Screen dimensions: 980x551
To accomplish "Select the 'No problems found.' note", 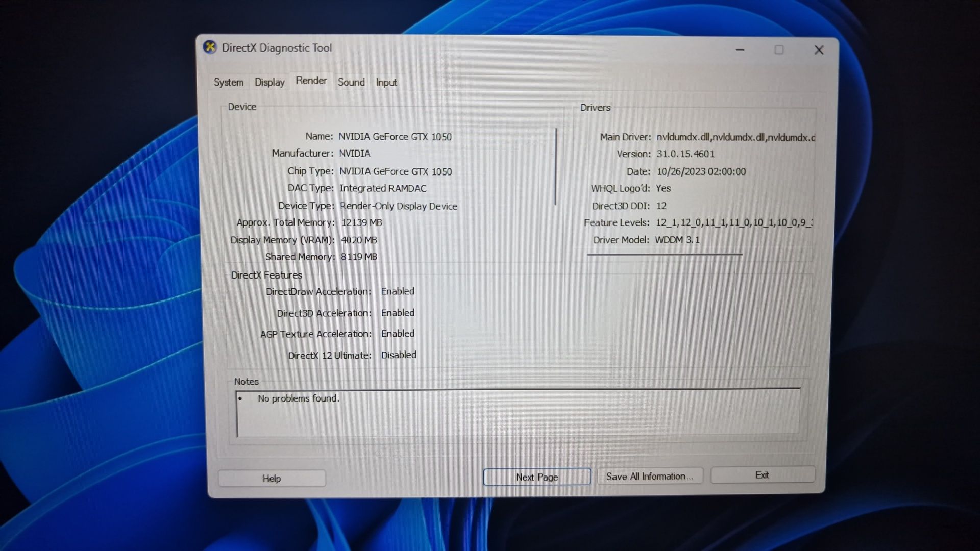I will pyautogui.click(x=298, y=398).
